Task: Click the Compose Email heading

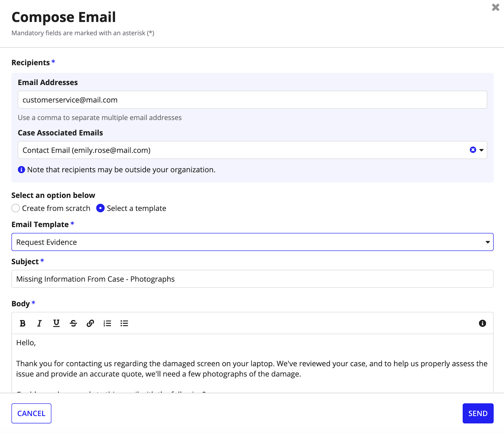Action: coord(64,17)
